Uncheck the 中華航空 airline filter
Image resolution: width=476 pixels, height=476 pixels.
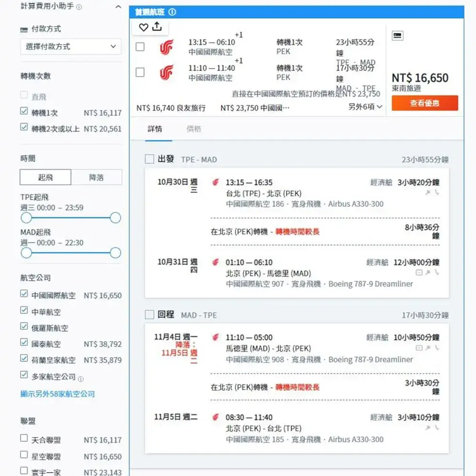tap(24, 310)
